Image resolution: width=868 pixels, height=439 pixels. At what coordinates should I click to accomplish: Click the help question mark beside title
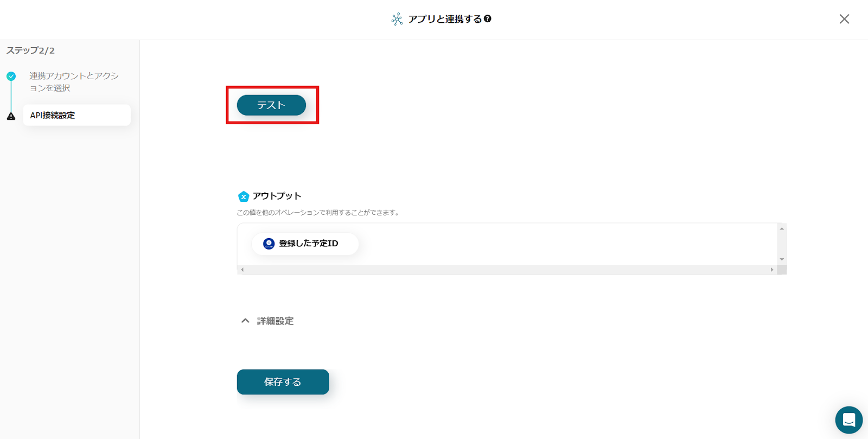[488, 18]
